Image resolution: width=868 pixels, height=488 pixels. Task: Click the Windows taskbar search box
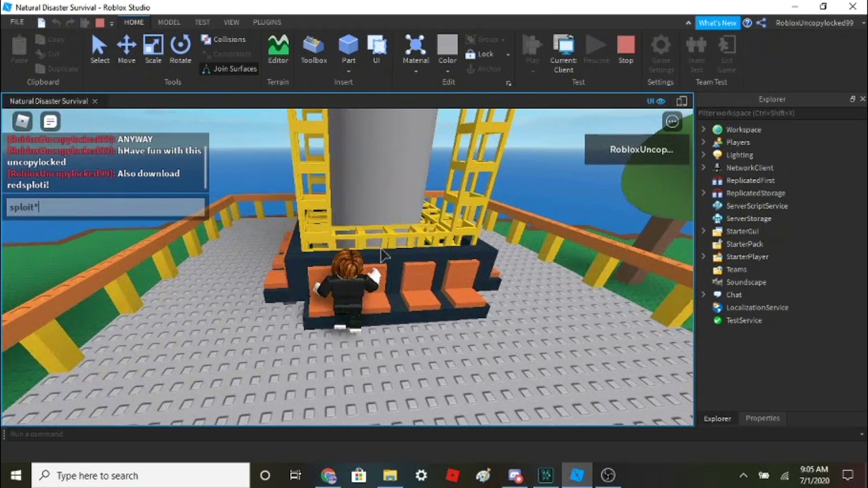point(141,475)
